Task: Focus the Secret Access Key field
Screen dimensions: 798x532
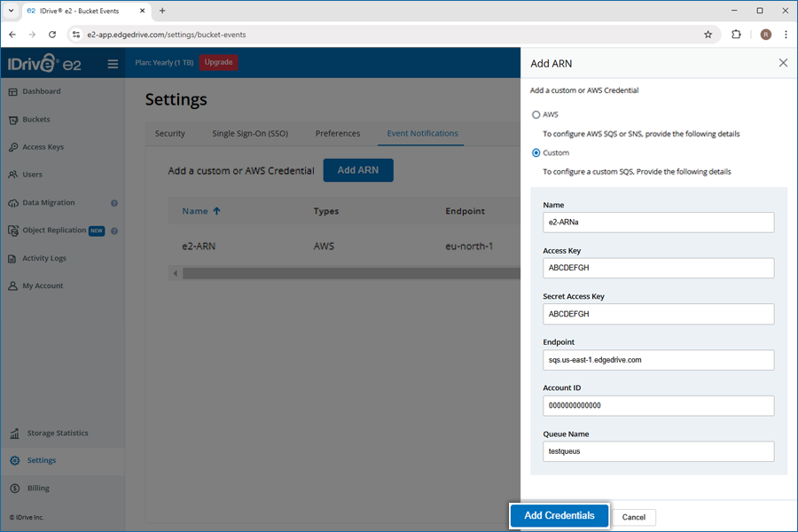Action: click(659, 314)
